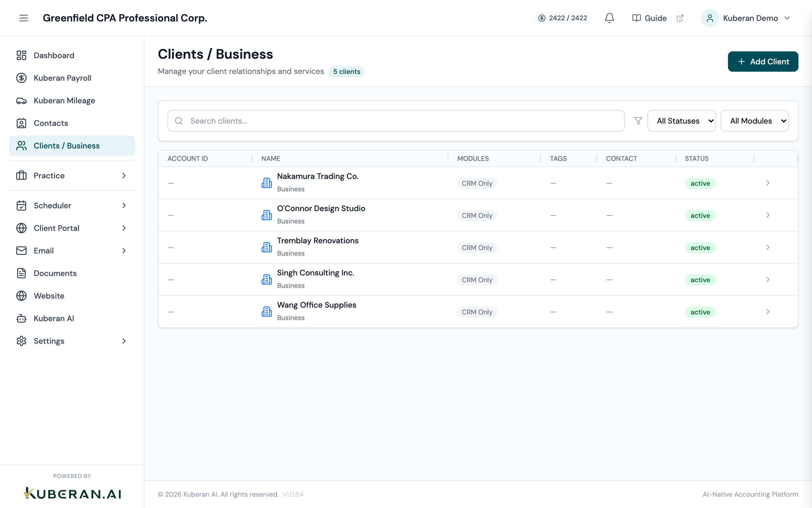Click the Email envelope icon
The image size is (812, 508).
click(21, 251)
